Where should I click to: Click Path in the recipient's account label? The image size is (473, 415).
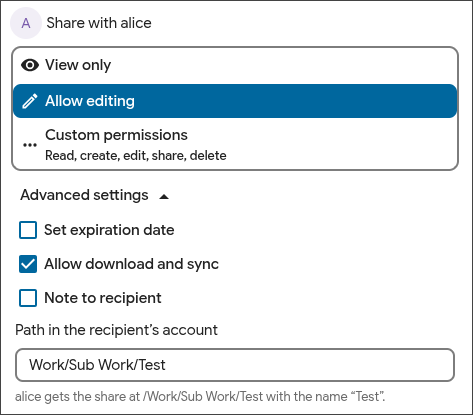[116, 330]
